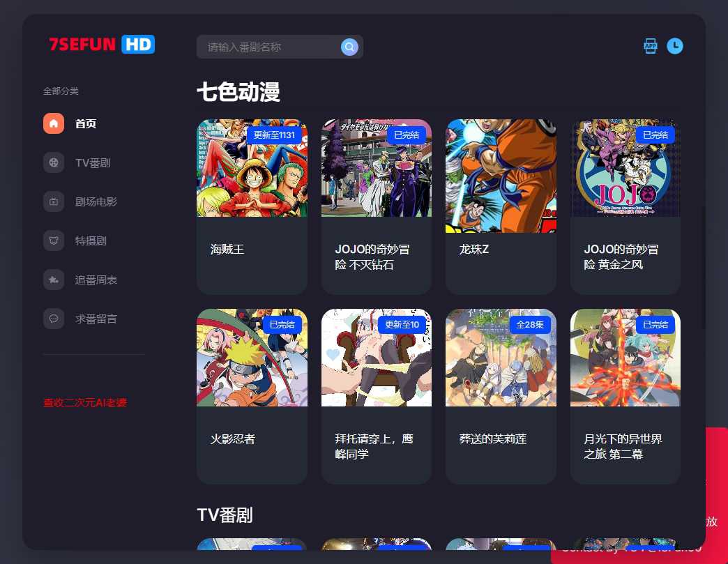Click the 火影忍者 title link
This screenshot has width=728, height=564.
(x=232, y=439)
